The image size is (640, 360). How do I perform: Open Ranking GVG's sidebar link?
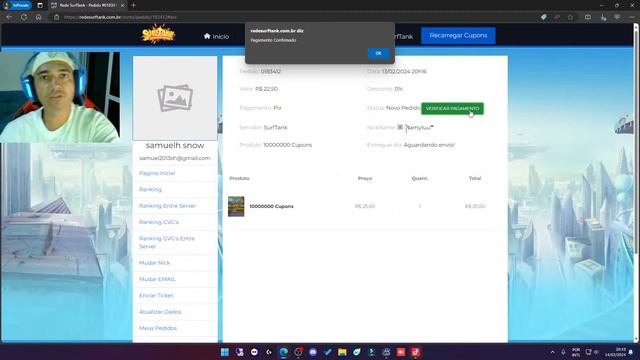pyautogui.click(x=158, y=222)
